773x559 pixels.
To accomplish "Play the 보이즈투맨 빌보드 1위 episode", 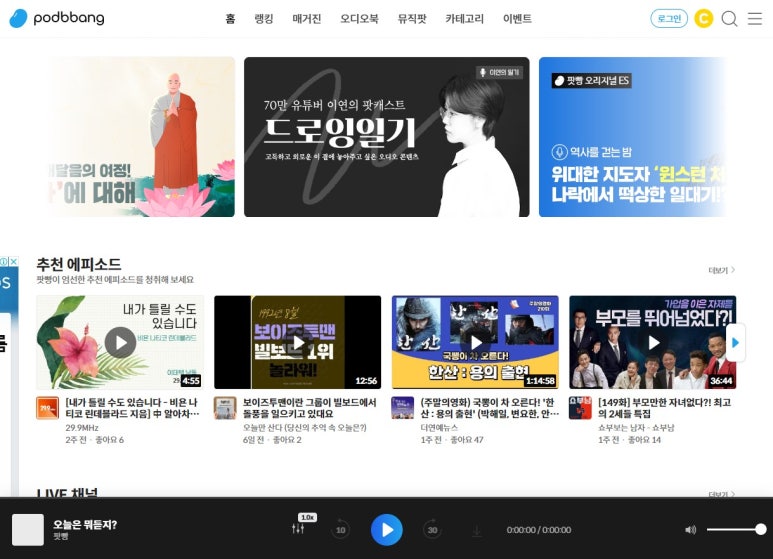I will (x=298, y=342).
